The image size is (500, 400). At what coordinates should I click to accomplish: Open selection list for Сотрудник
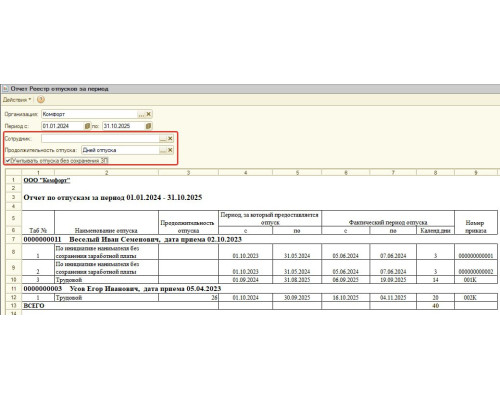(x=163, y=138)
